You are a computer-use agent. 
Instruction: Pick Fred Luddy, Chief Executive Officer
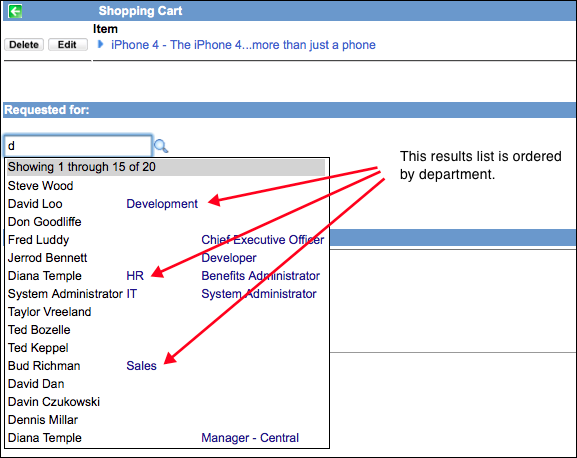tap(166, 240)
